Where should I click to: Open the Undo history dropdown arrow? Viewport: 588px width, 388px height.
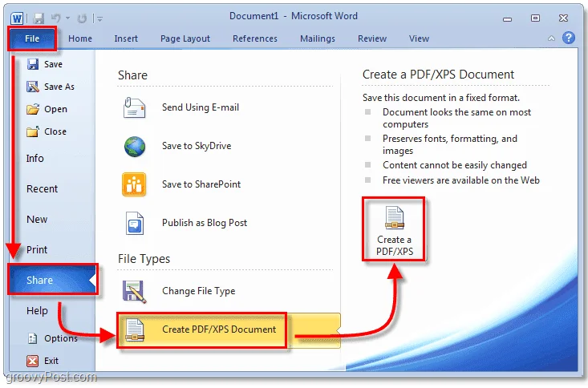(68, 18)
